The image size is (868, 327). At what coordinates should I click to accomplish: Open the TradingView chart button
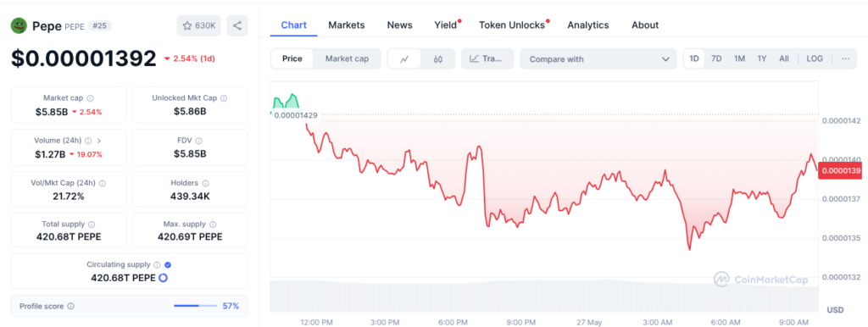487,58
